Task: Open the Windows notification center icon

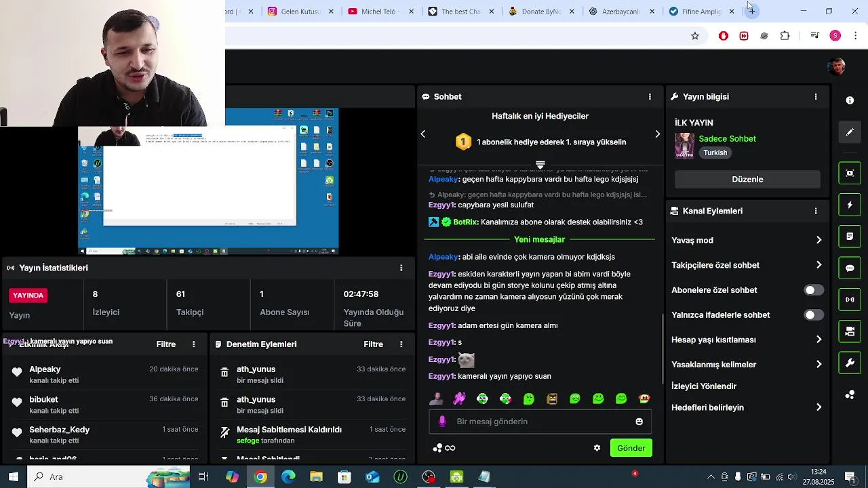Action: coord(850,477)
